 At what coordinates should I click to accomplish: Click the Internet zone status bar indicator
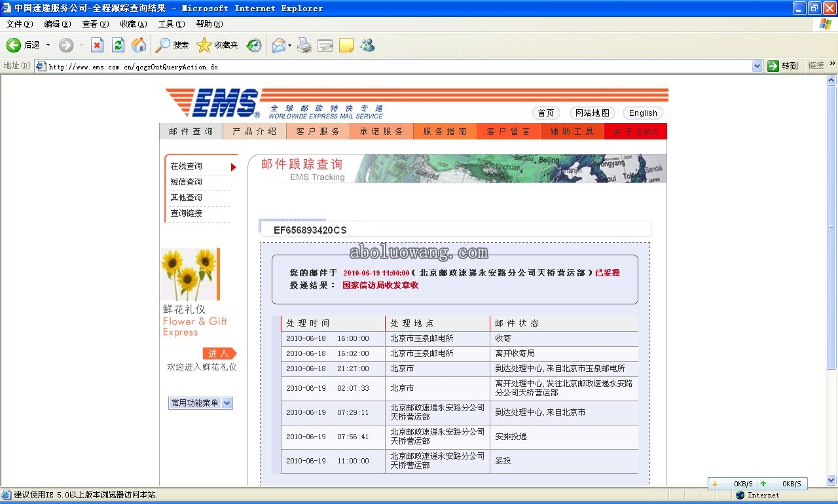(757, 495)
